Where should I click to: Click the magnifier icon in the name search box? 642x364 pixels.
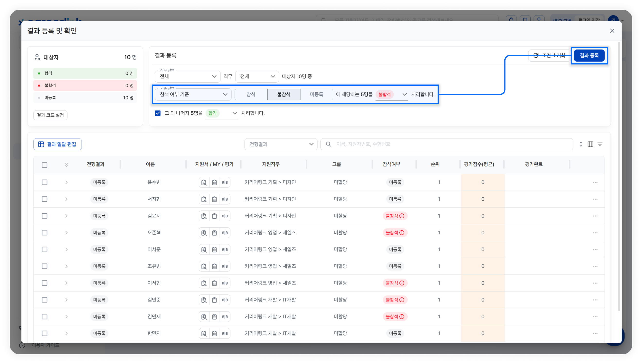(x=328, y=144)
